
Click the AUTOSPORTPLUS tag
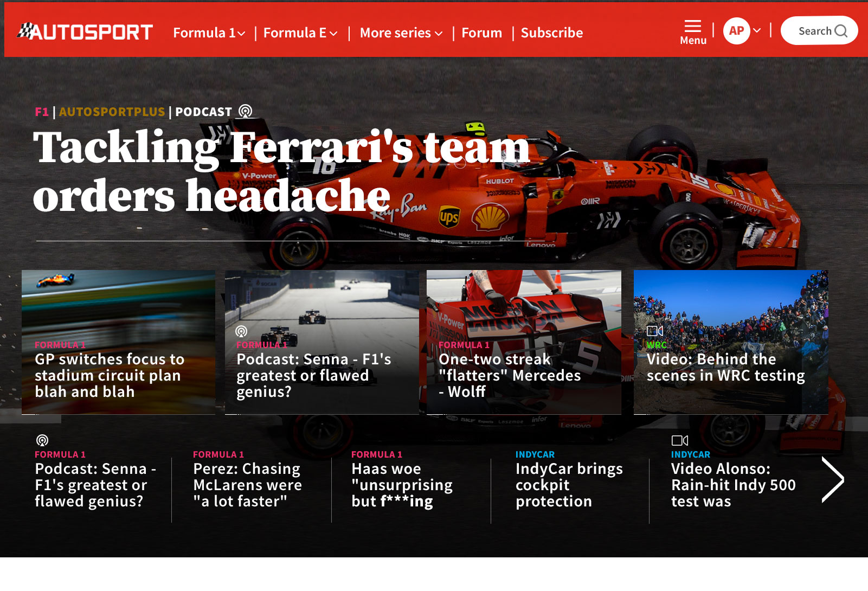(x=112, y=112)
